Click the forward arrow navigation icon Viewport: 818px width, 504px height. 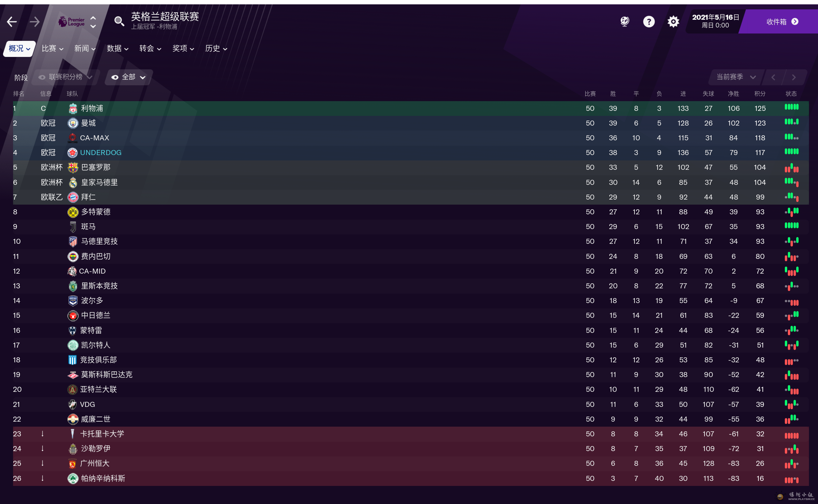pos(35,22)
